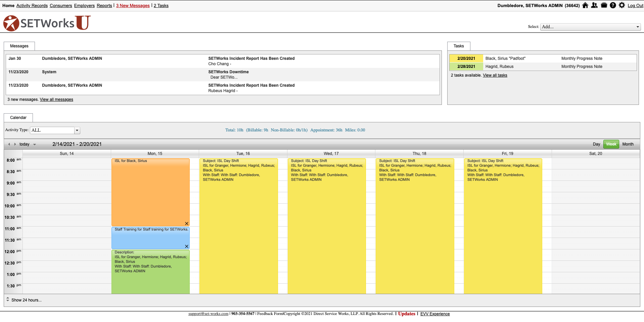Click the Mon, 15 column header

pos(155,154)
